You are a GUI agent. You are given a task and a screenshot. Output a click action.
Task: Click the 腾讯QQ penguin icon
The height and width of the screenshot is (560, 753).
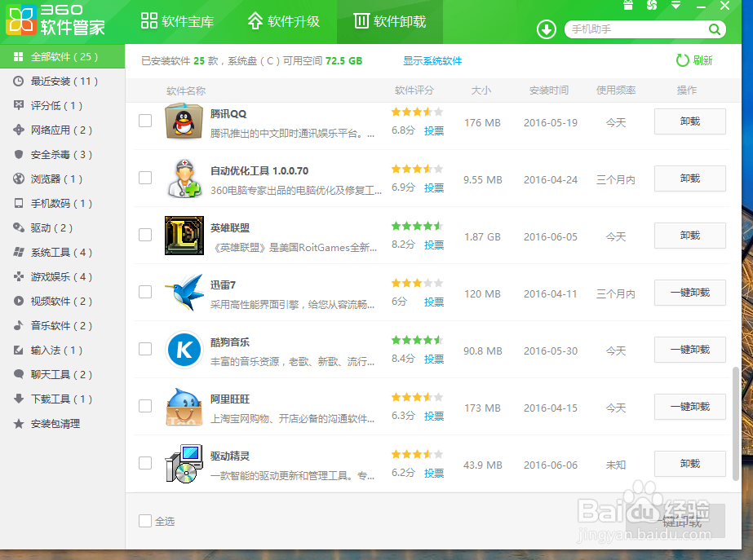[x=184, y=121]
